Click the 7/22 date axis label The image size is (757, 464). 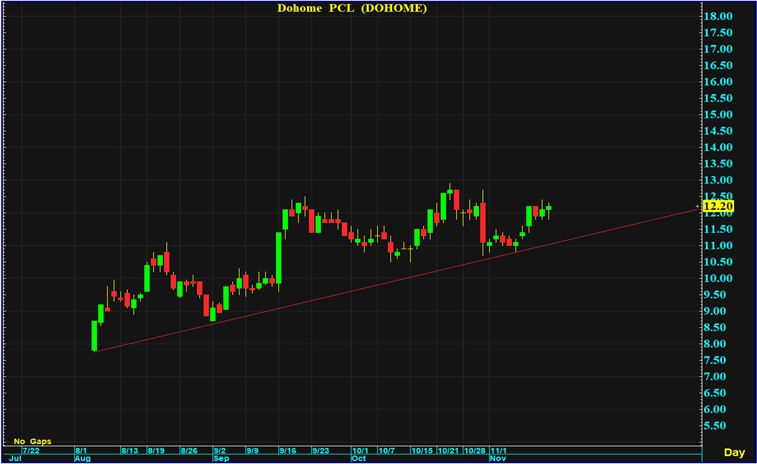pyautogui.click(x=31, y=450)
